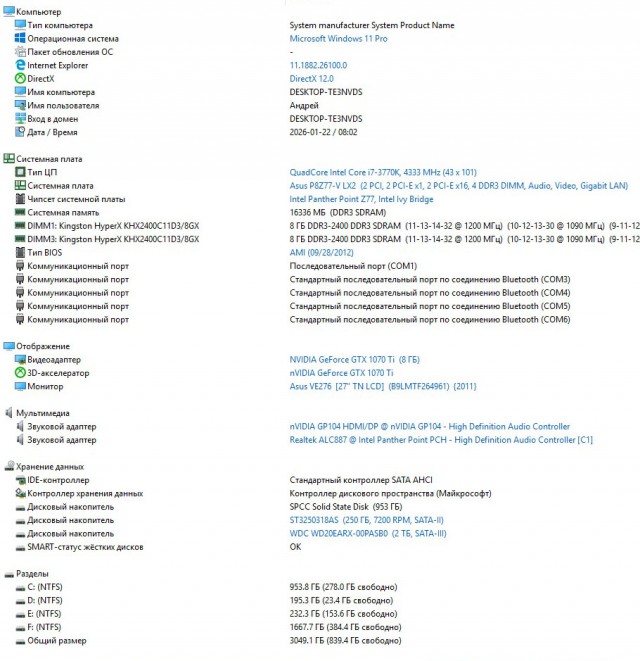Image resolution: width=640 pixels, height=661 pixels.
Task: Select the Пакет обновления ОС row label
Action: pos(70,52)
